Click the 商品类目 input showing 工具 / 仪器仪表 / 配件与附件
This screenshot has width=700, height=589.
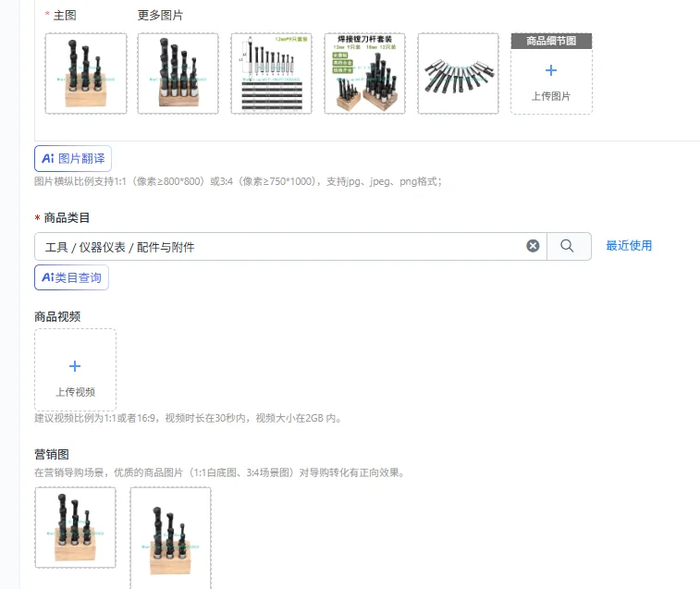coord(290,246)
